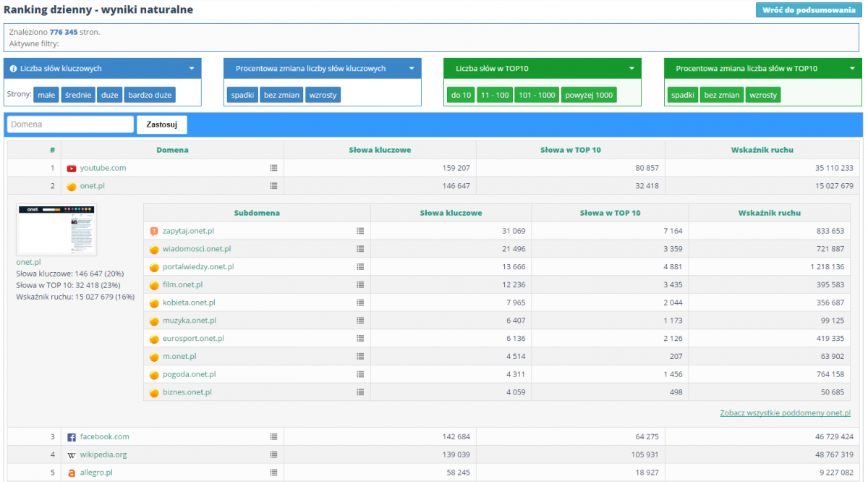Toggle 'wzrosty' under keyword percentage change
The height and width of the screenshot is (482, 868).
coord(323,95)
